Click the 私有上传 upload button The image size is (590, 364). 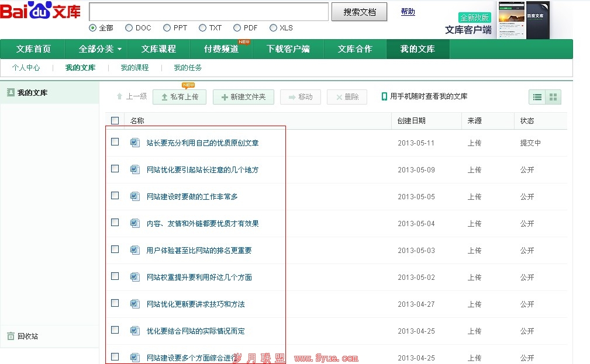click(180, 97)
